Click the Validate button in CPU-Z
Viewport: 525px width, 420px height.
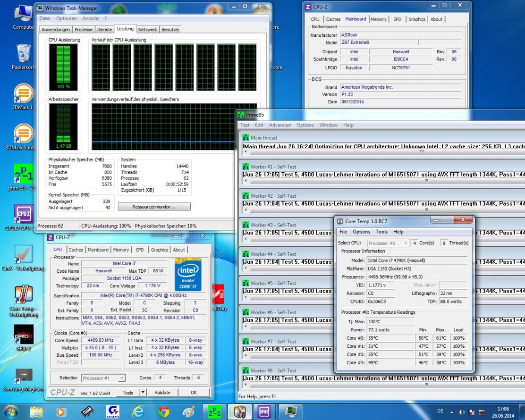(x=162, y=392)
